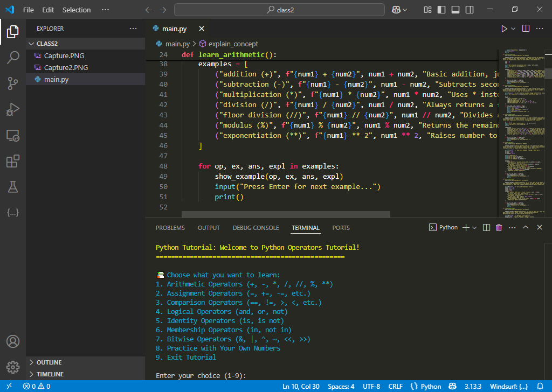Open the Edit menu
Screen dimensions: 552x392
coord(48,10)
